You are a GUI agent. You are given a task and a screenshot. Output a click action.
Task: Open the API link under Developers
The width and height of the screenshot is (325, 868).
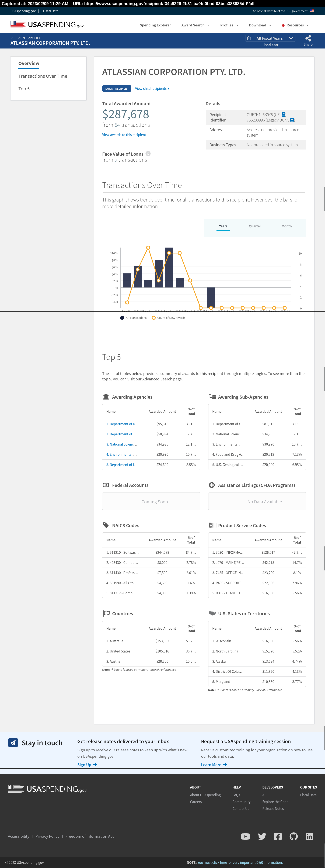pos(265,795)
